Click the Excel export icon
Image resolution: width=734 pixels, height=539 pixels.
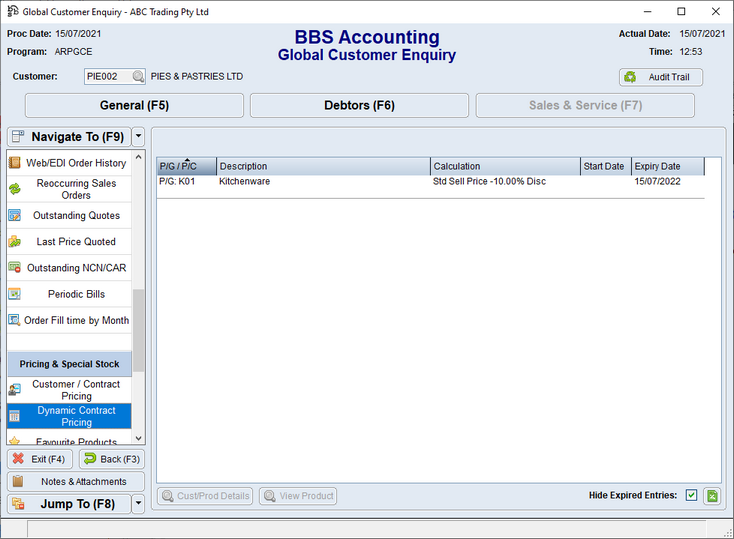[711, 496]
